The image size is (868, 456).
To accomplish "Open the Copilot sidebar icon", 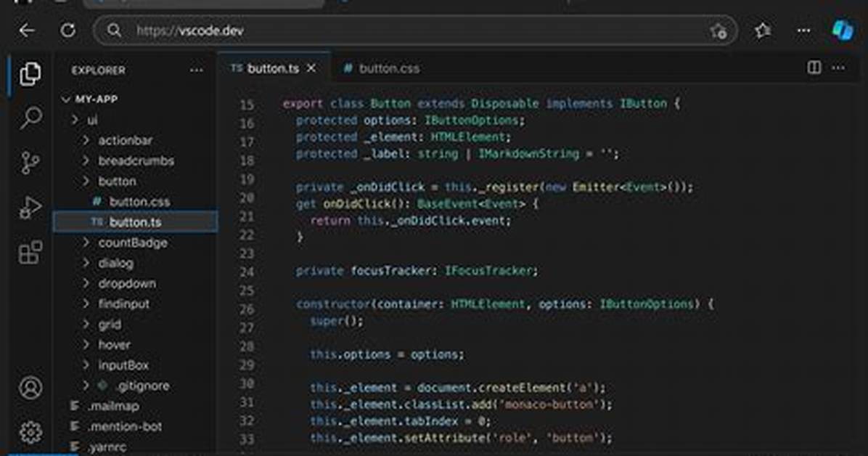I will [x=843, y=30].
